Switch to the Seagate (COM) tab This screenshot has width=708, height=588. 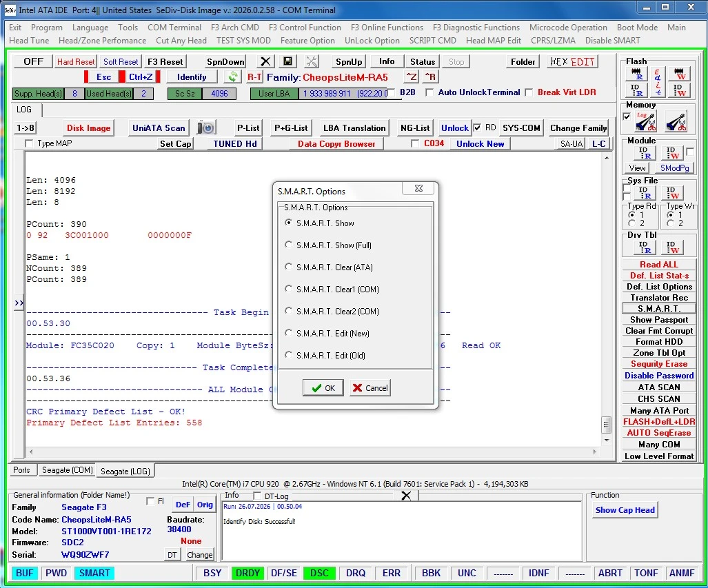click(x=68, y=470)
